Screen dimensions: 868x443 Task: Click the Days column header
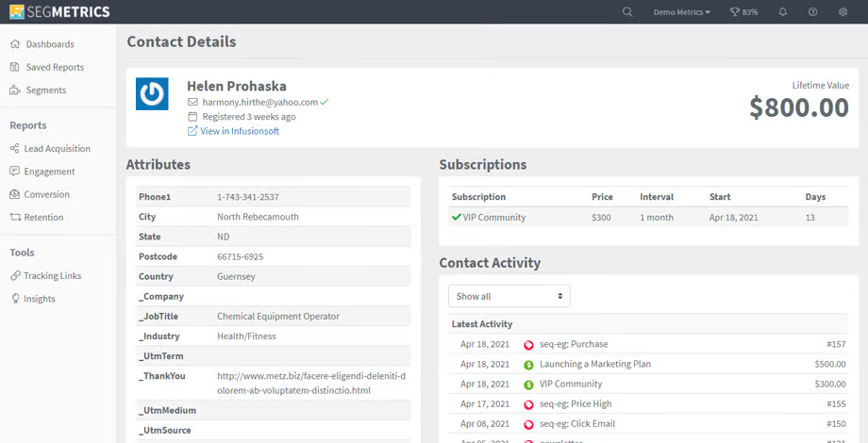click(815, 196)
